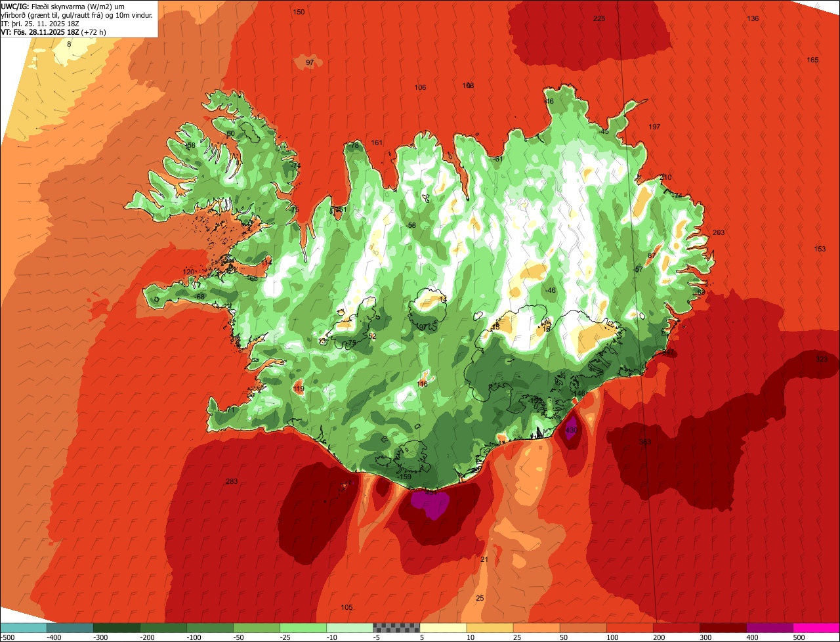The height and width of the screenshot is (642, 840).
Task: Click the map value "150" at the top
Action: (x=299, y=12)
